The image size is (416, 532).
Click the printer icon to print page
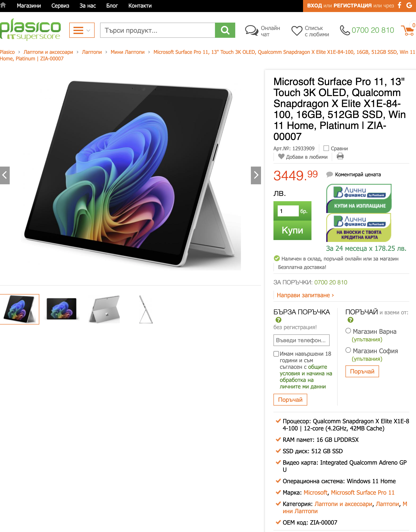[x=340, y=156]
